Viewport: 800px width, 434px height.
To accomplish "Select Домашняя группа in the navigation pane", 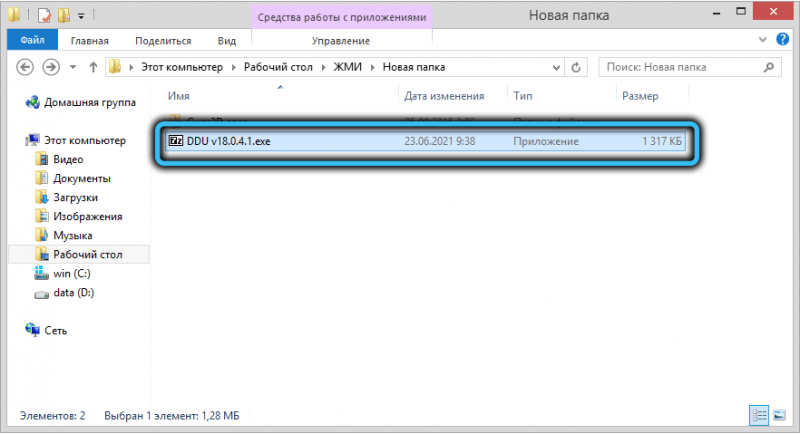I will pyautogui.click(x=90, y=103).
